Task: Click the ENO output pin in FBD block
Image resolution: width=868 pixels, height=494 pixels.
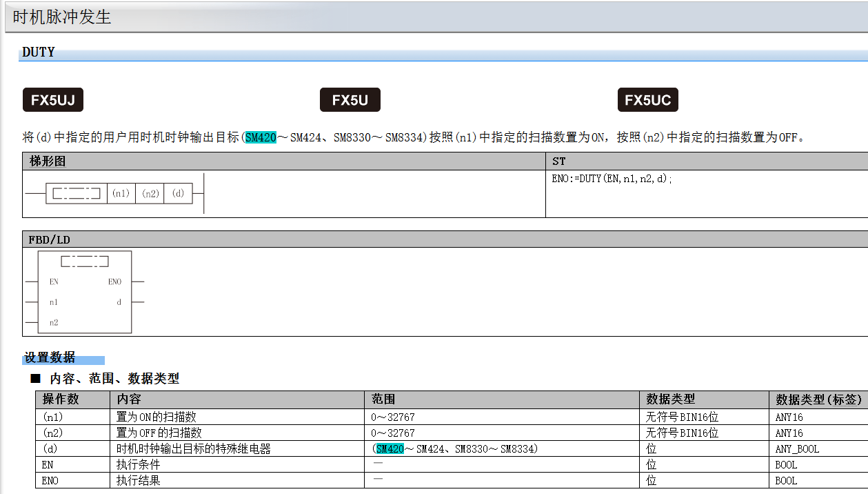Action: point(114,281)
